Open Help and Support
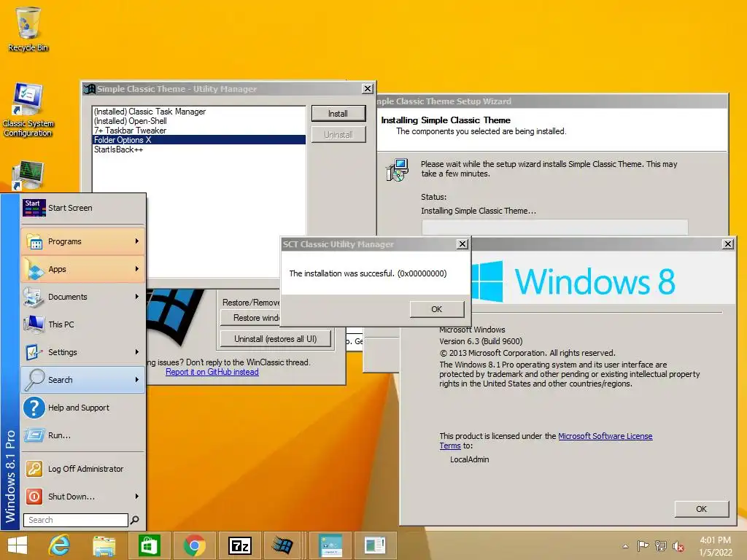 (82, 407)
